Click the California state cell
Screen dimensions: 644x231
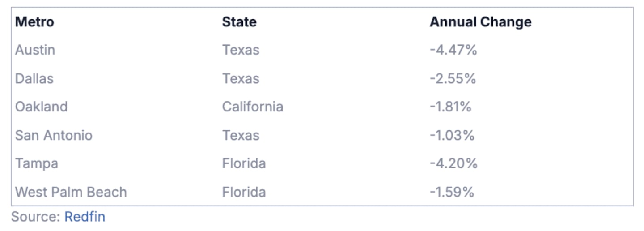click(x=252, y=107)
